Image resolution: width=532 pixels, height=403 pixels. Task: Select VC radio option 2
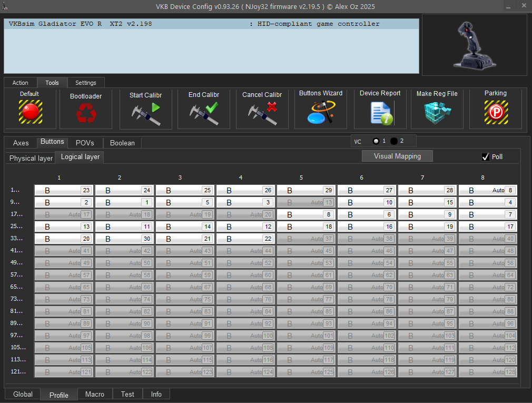tap(394, 141)
